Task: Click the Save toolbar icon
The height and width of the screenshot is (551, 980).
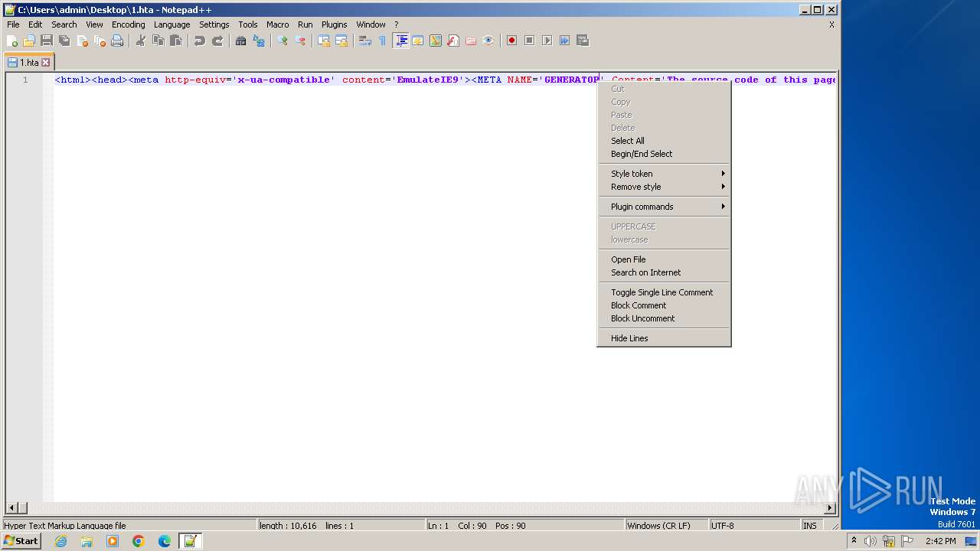Action: tap(47, 41)
